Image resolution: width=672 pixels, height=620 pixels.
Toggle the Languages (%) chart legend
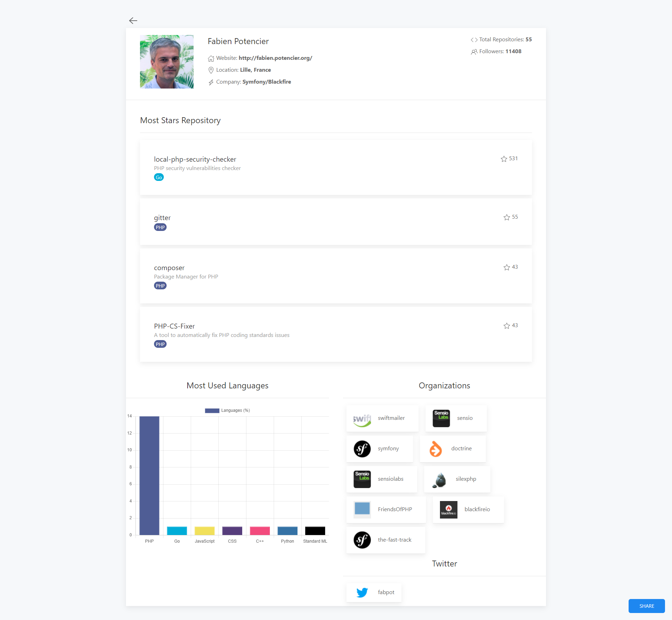pyautogui.click(x=227, y=410)
